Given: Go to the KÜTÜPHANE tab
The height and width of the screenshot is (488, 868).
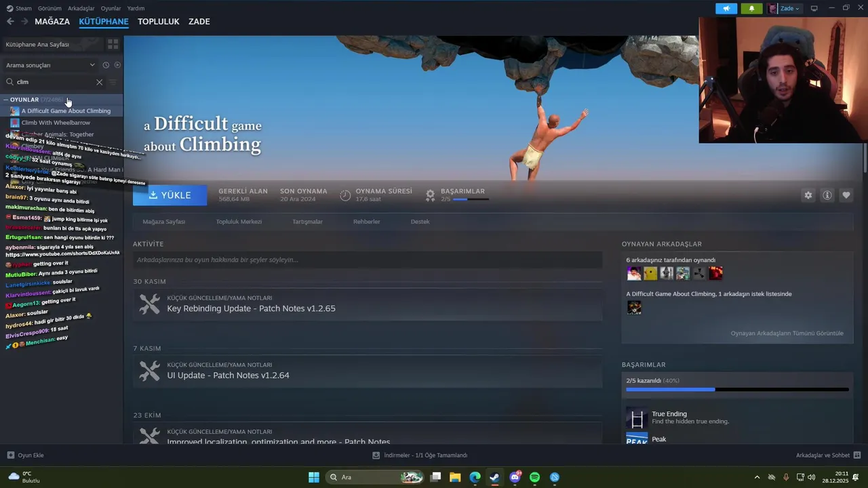Looking at the screenshot, I should pos(104,22).
